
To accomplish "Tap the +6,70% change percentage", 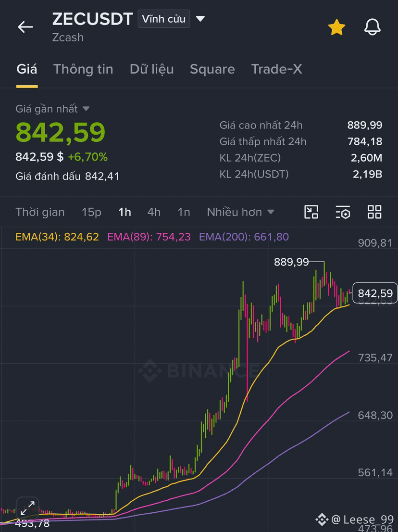I will pos(88,157).
